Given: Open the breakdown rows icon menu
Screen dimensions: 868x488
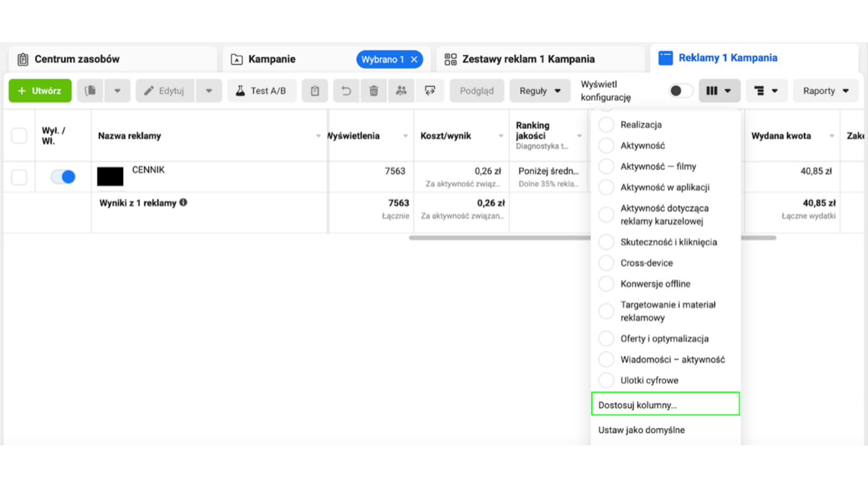Looking at the screenshot, I should click(766, 91).
